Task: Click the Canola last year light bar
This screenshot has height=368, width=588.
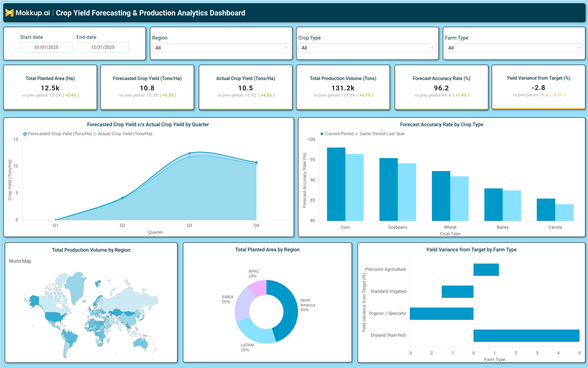Action: [x=564, y=213]
